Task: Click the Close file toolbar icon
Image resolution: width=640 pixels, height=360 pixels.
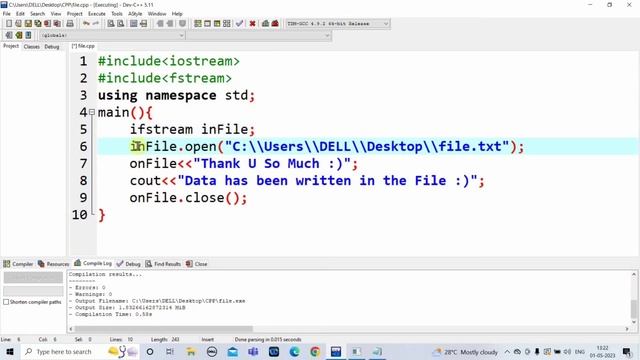Action: tap(48, 24)
